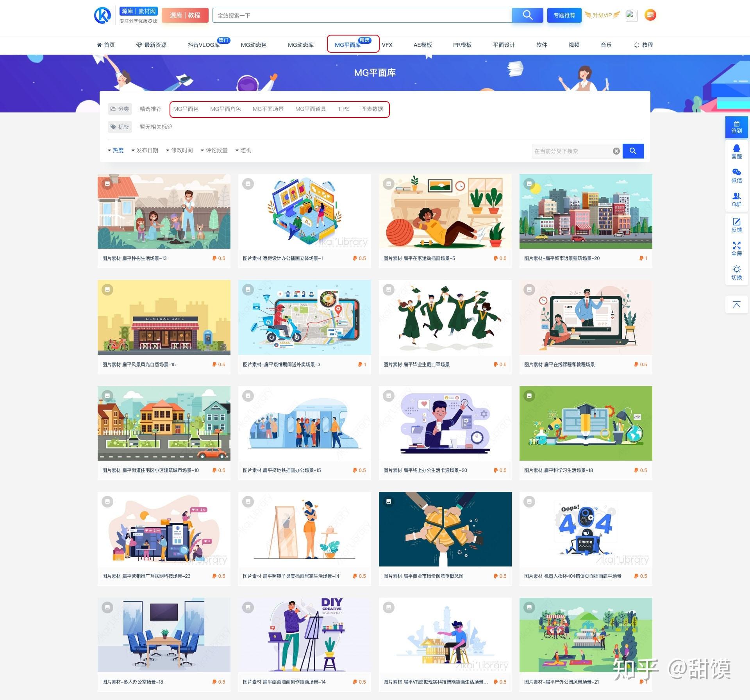
Task: Click the back-to-top arrow icon
Action: [736, 305]
